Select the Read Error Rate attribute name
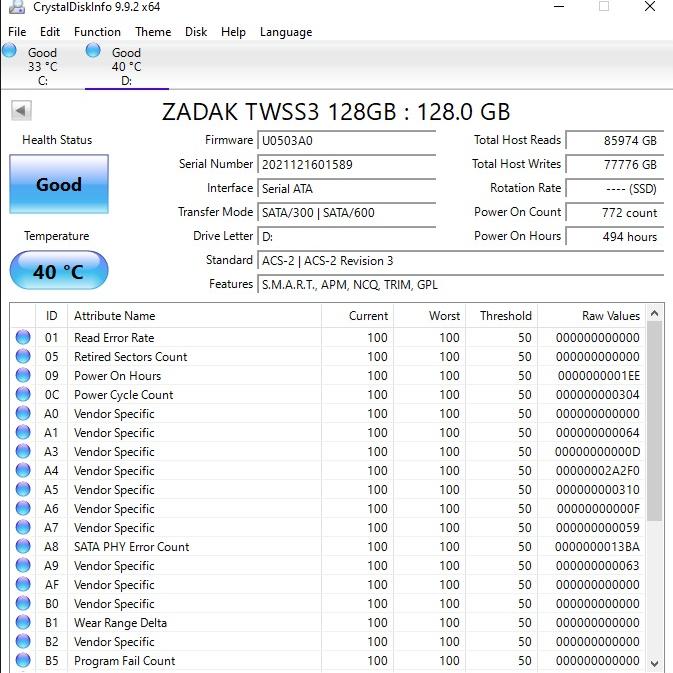The height and width of the screenshot is (673, 673). [x=114, y=338]
